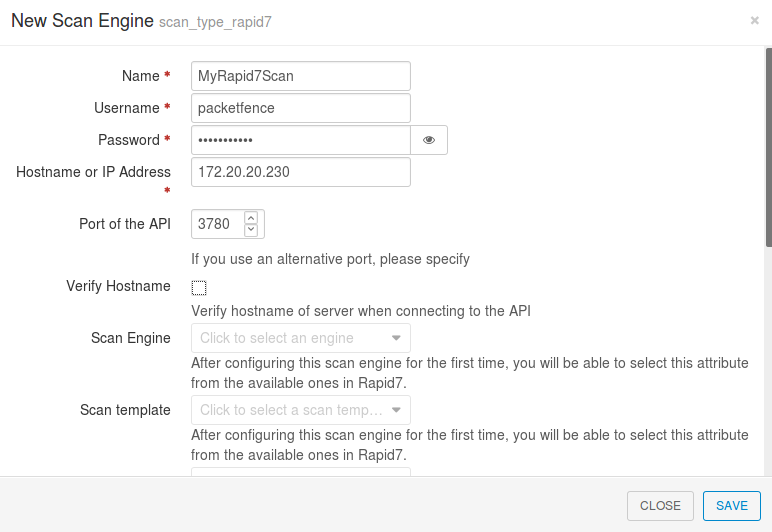The width and height of the screenshot is (772, 532).
Task: Click the 'Verify hostname of server' help text
Action: point(361,312)
